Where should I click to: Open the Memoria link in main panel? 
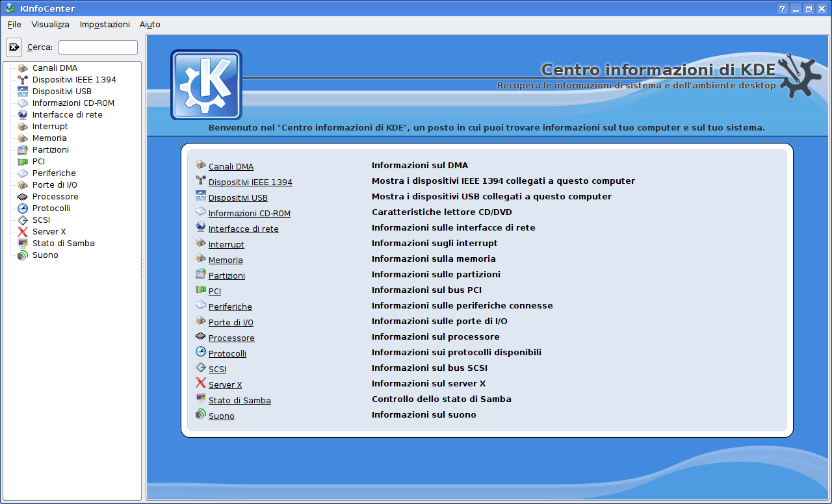226,260
